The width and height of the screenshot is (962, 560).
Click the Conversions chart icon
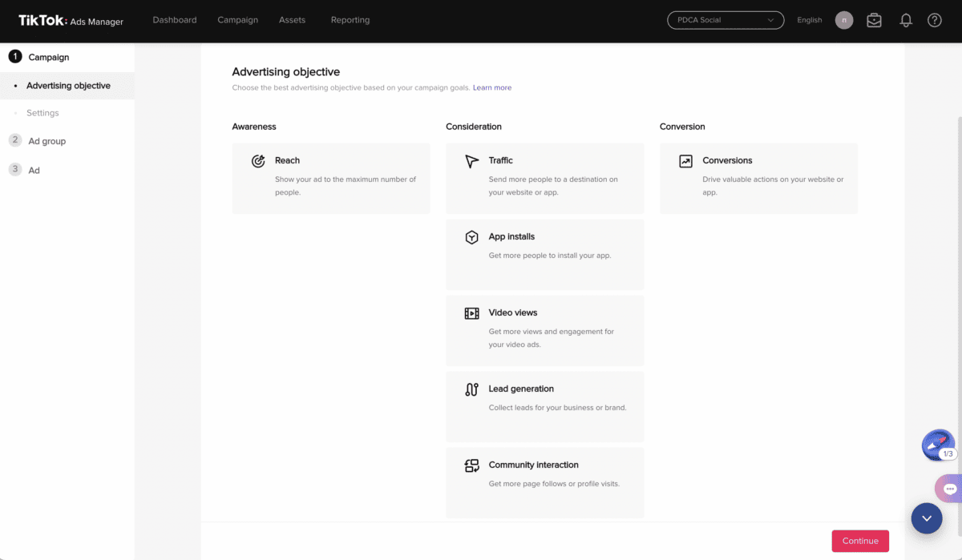coord(685,161)
